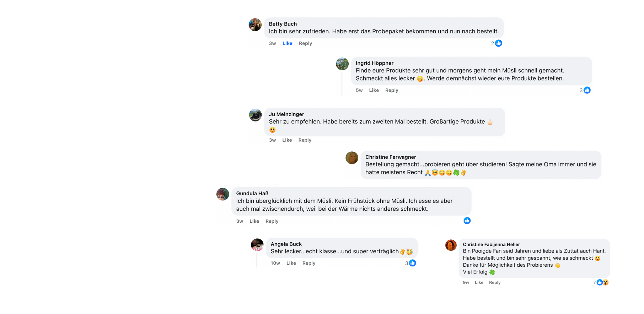
Task: Reply to Betty Buch's comment
Action: (x=305, y=43)
